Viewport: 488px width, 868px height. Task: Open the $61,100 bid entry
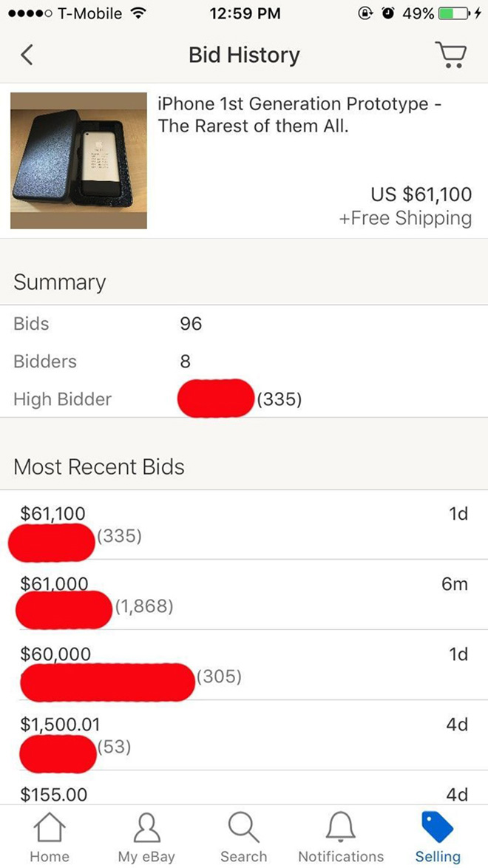(244, 524)
